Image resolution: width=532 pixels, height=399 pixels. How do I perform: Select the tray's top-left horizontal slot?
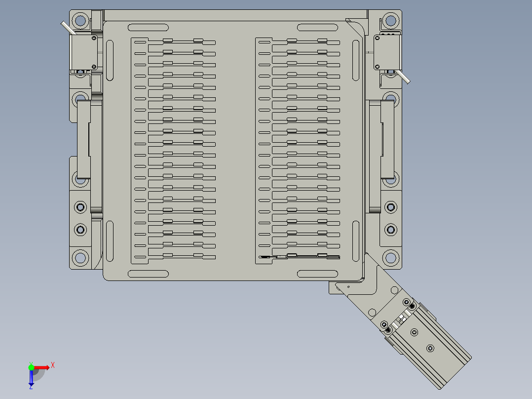[148, 28]
